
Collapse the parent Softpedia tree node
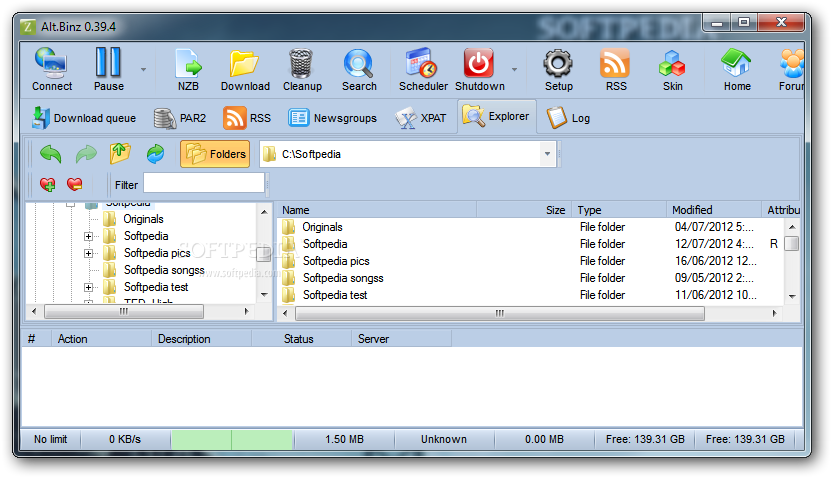[x=71, y=204]
